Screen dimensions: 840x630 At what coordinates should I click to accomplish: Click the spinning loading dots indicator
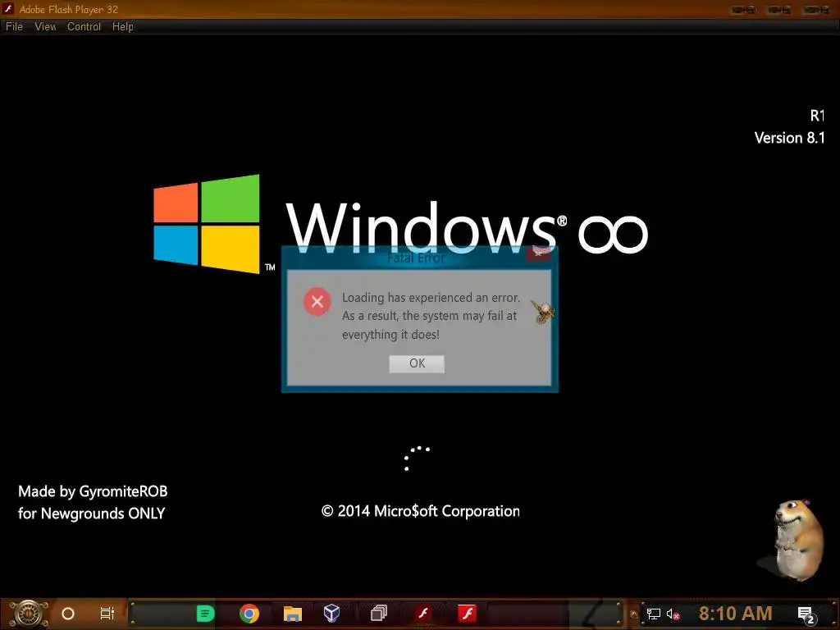(416, 458)
